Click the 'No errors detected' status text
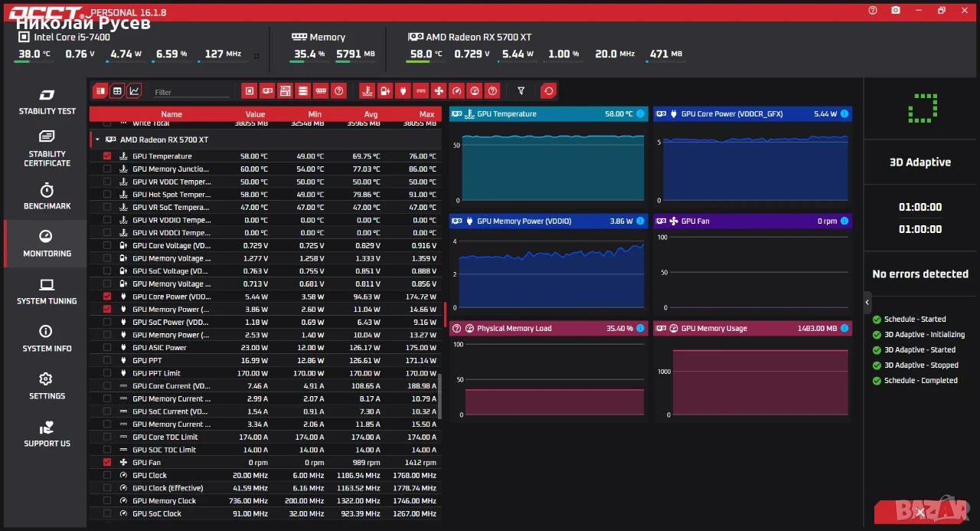 click(x=920, y=274)
